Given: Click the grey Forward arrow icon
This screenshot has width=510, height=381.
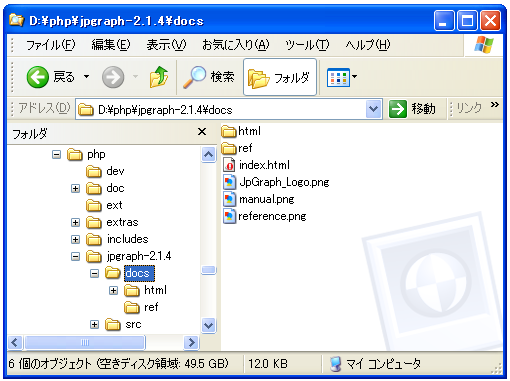Looking at the screenshot, I should tap(113, 77).
